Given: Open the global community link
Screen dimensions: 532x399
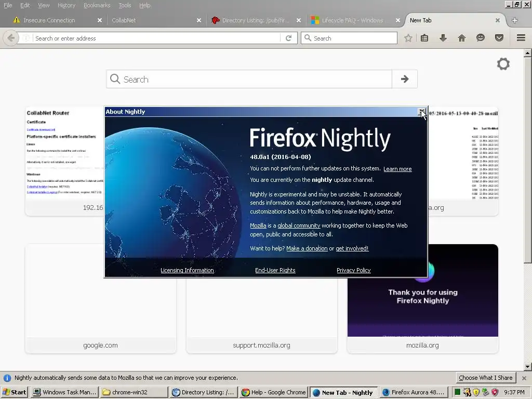Looking at the screenshot, I should (299, 225).
